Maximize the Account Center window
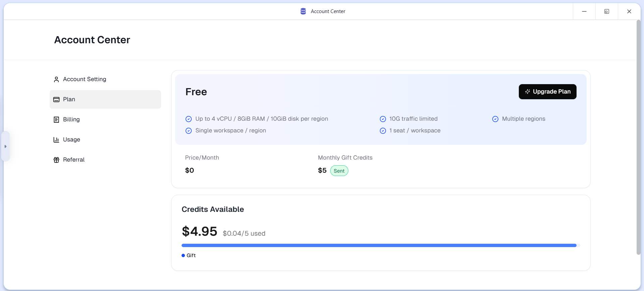 click(x=607, y=11)
